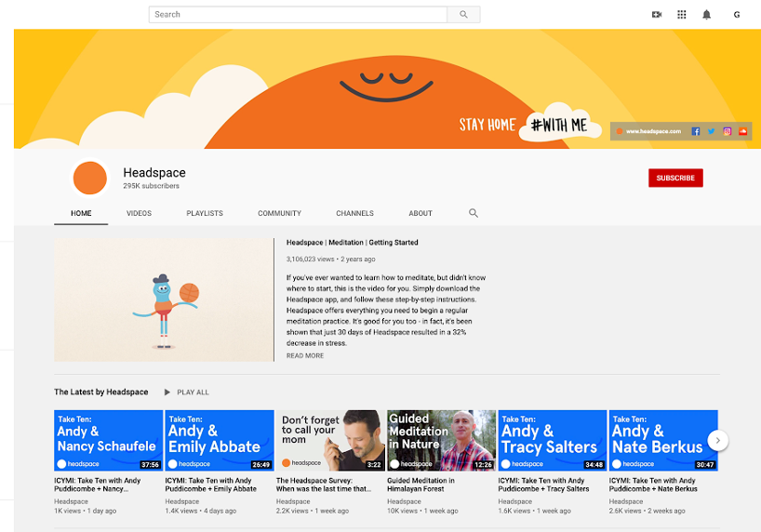Open the YouTube apps grid icon
Viewport: 761px width, 532px height.
point(681,15)
